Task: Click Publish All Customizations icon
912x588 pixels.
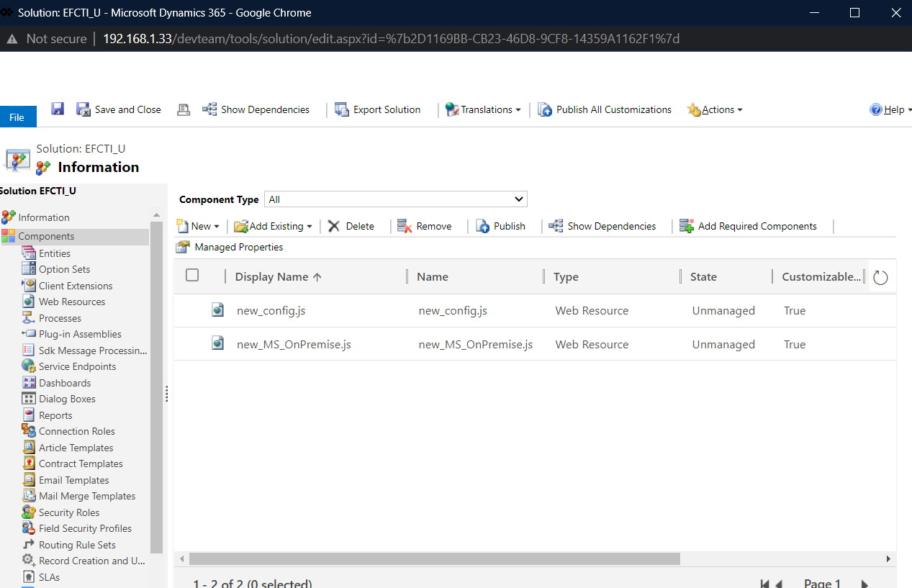Action: (x=545, y=109)
